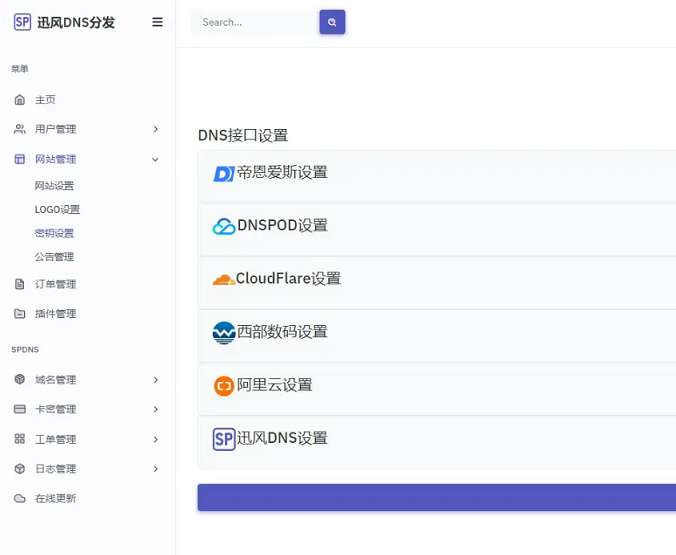Viewport: 676px width, 555px height.
Task: Expand the 域名管理 submenu
Action: point(155,380)
